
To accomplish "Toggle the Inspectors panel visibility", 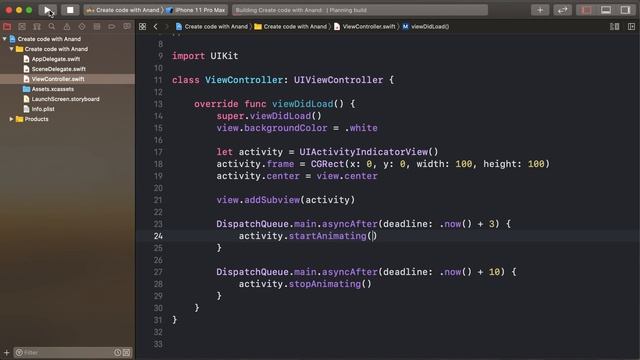I will point(625,10).
